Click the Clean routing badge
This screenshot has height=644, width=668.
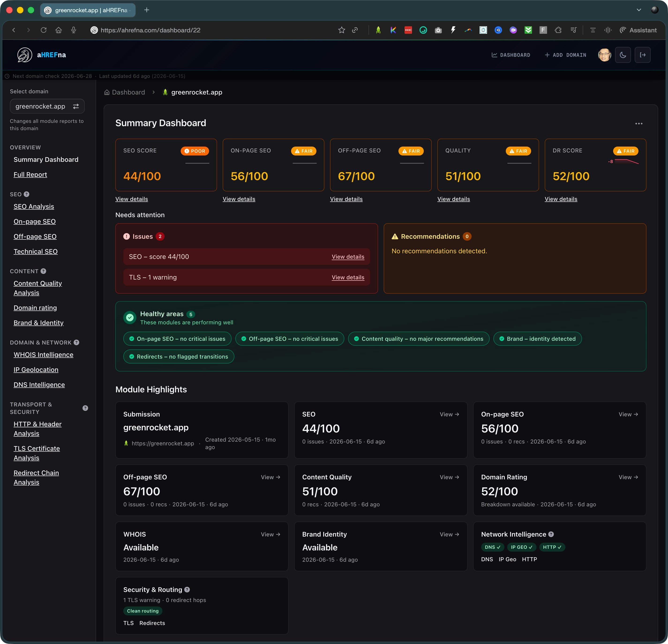[143, 611]
